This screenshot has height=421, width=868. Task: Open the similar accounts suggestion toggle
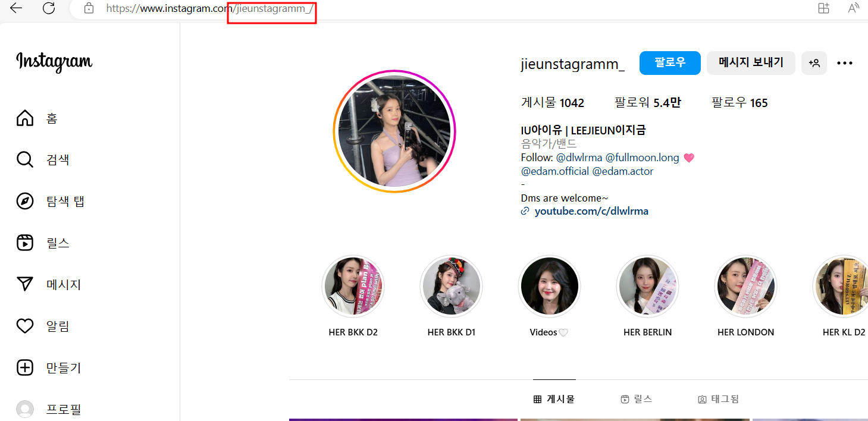[814, 62]
